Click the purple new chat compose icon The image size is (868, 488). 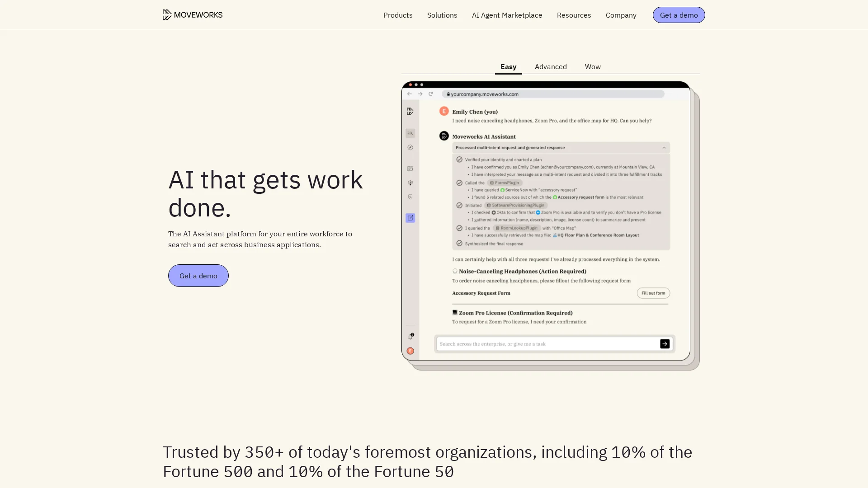pyautogui.click(x=410, y=218)
